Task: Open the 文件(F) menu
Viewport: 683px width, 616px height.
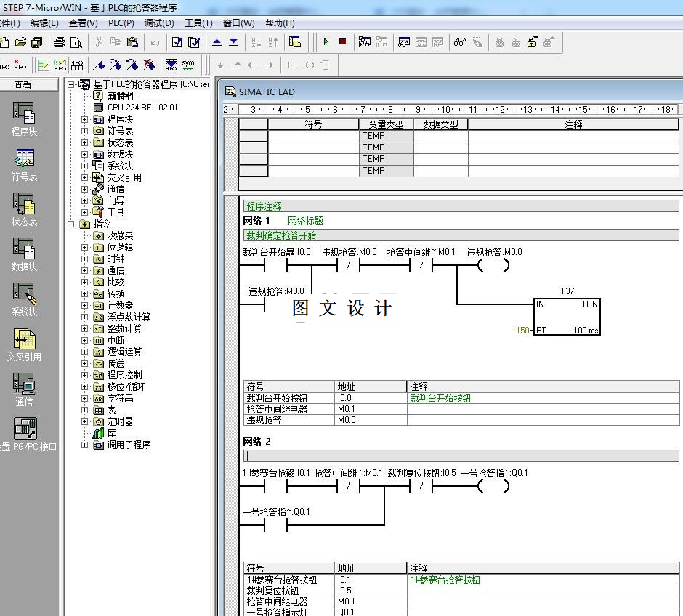Action: point(9,23)
